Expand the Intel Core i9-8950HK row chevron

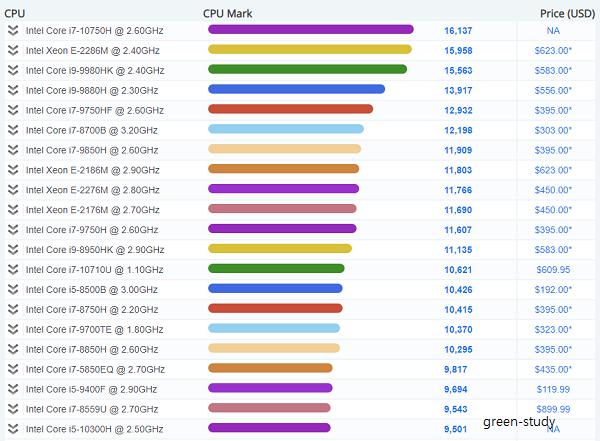tap(13, 250)
